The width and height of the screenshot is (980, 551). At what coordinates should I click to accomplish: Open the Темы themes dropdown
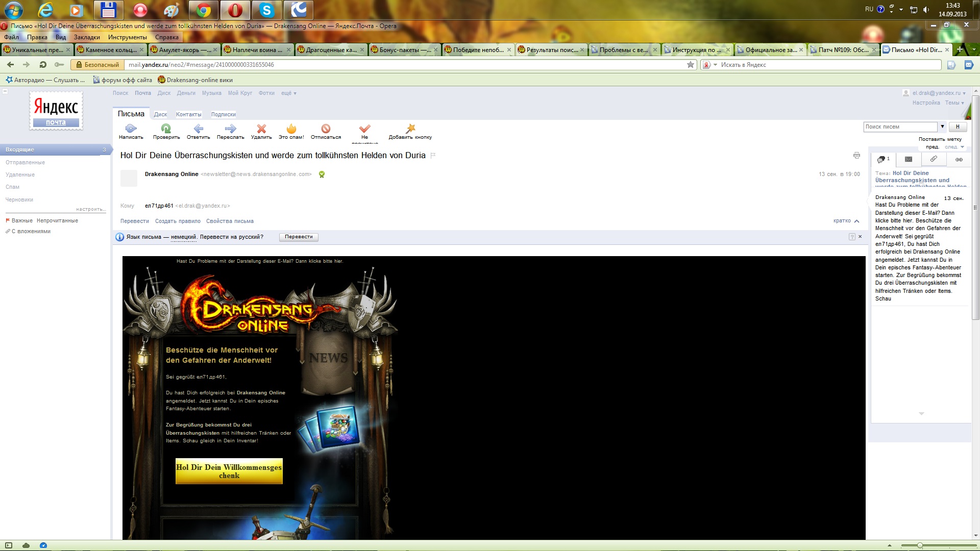coord(954,103)
